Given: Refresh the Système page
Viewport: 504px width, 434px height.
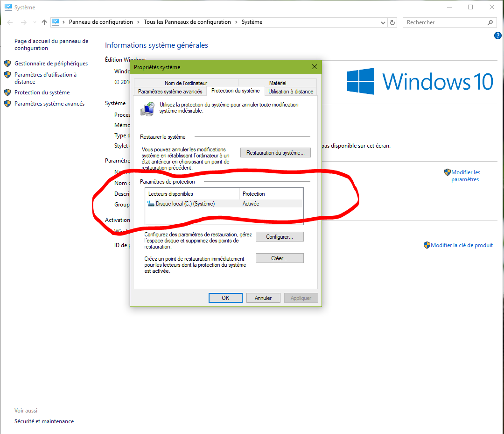Looking at the screenshot, I should (392, 22).
